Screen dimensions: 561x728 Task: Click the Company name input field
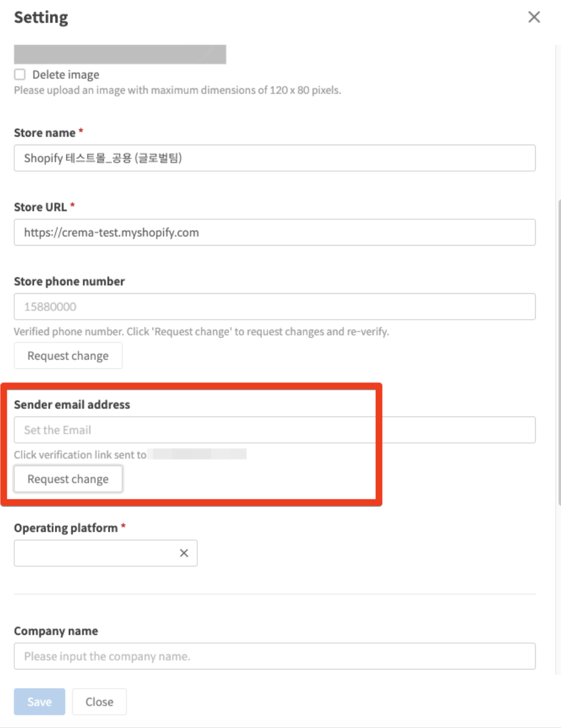(274, 656)
